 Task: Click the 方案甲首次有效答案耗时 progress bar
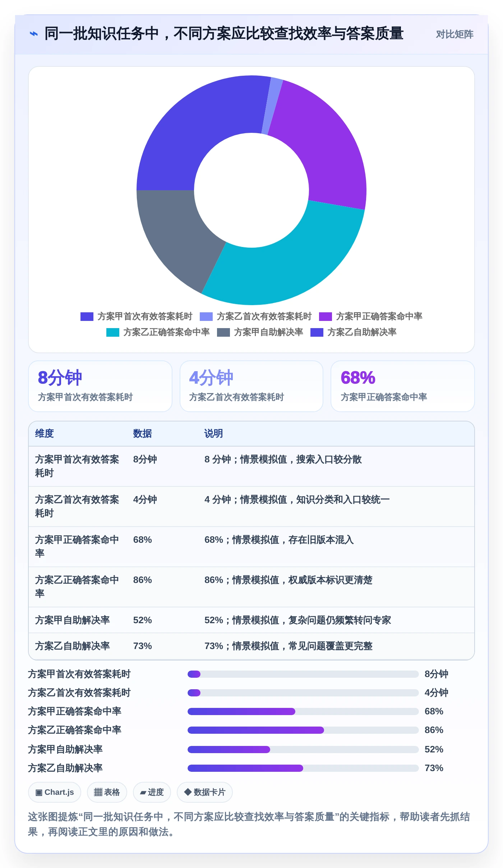click(x=303, y=674)
